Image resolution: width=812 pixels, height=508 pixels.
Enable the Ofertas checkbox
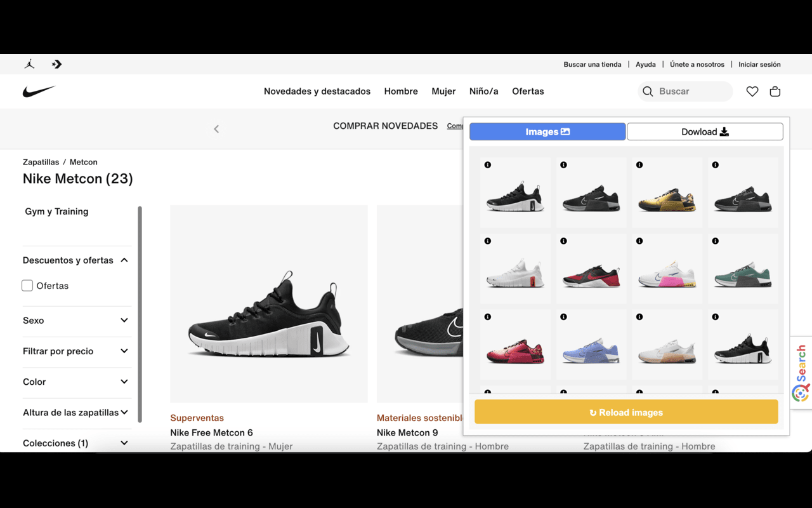27,285
